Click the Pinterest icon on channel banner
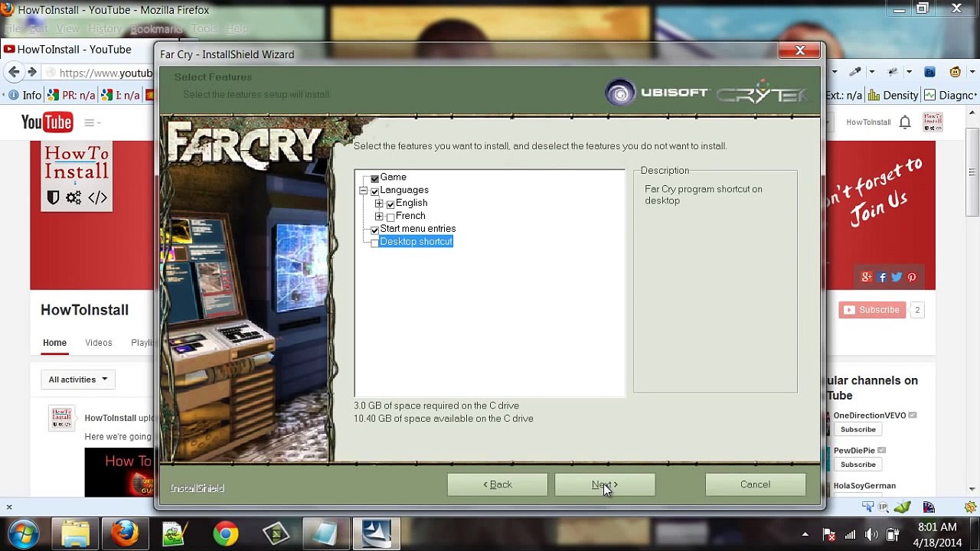Image resolution: width=980 pixels, height=551 pixels. [x=912, y=277]
